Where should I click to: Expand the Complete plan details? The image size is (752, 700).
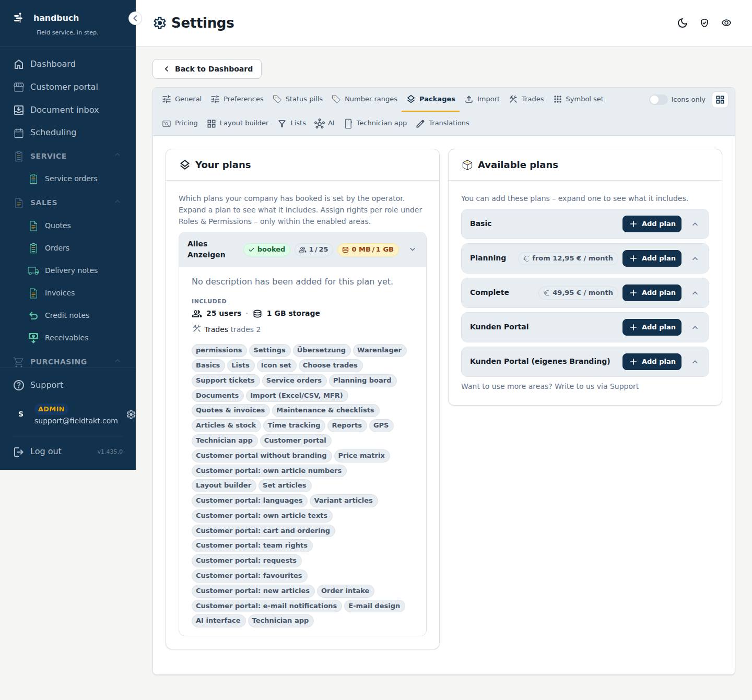click(695, 293)
